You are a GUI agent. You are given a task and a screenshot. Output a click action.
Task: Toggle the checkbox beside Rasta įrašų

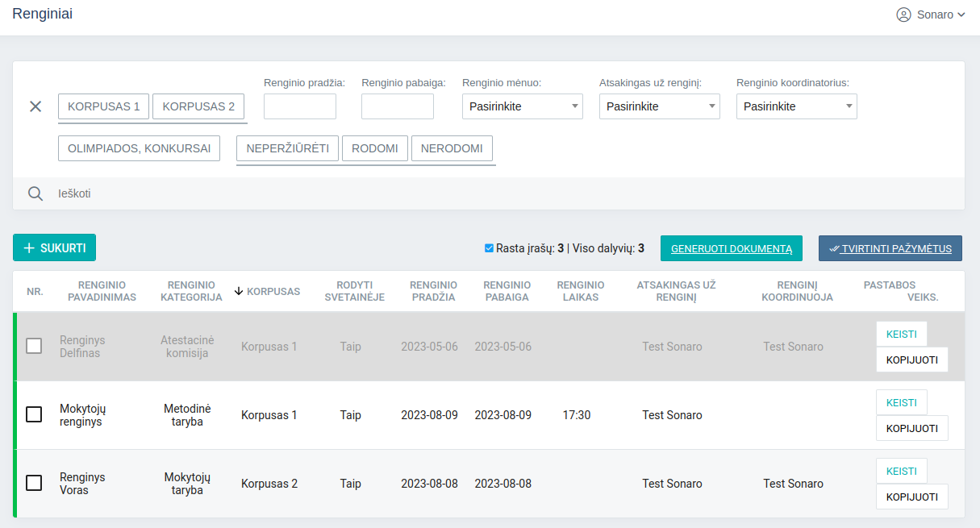click(489, 248)
